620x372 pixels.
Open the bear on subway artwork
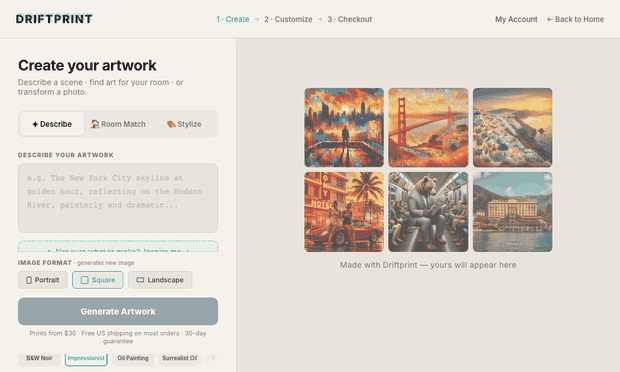(428, 212)
